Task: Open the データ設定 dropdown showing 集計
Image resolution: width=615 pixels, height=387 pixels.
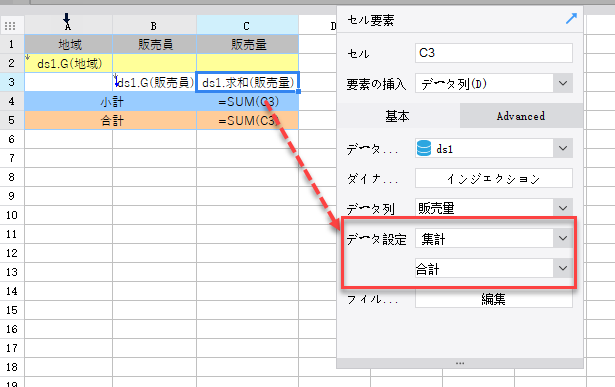Action: 563,238
